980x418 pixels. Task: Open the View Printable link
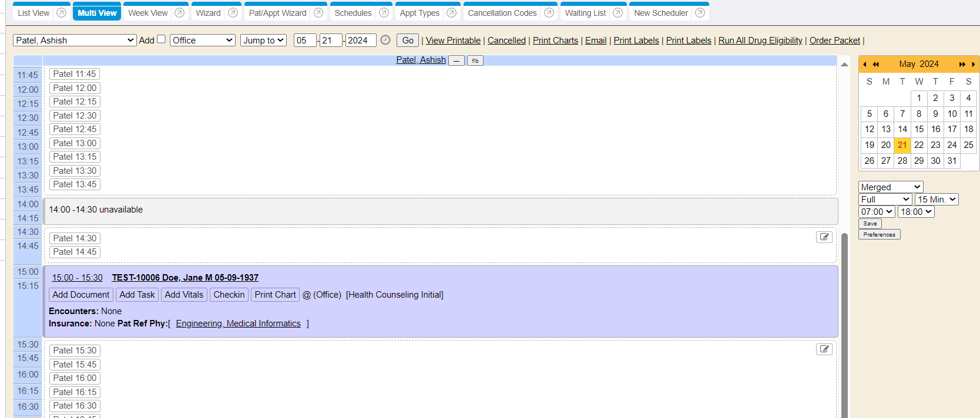pos(453,41)
